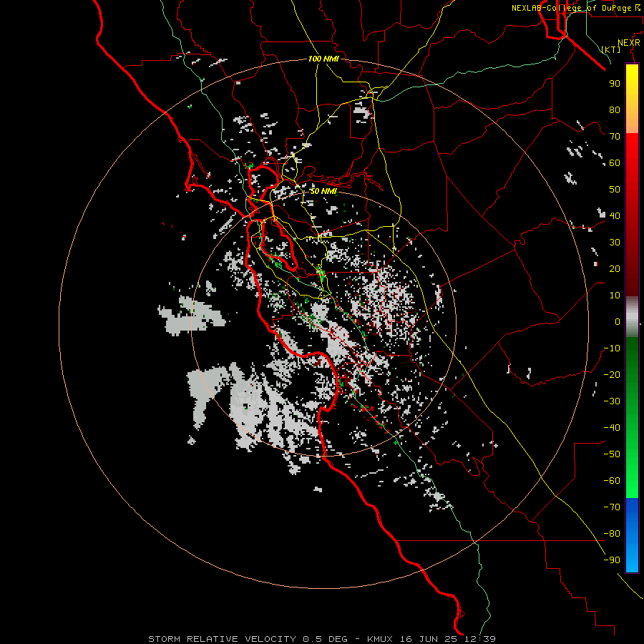Select the "10" value on the velocity scale

point(615,296)
